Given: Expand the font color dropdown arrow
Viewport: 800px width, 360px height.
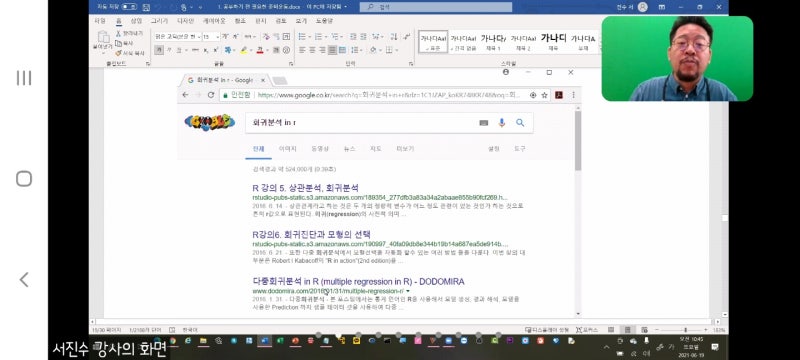Looking at the screenshot, I should [x=267, y=50].
